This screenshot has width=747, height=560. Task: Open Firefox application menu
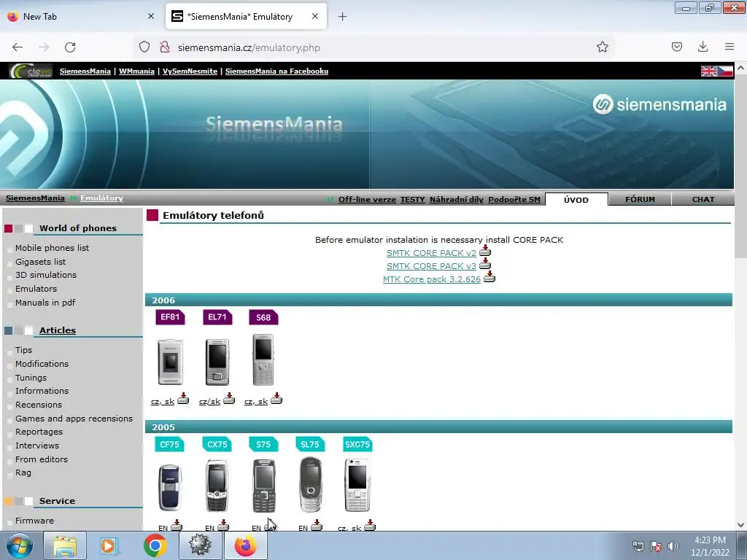pyautogui.click(x=729, y=47)
